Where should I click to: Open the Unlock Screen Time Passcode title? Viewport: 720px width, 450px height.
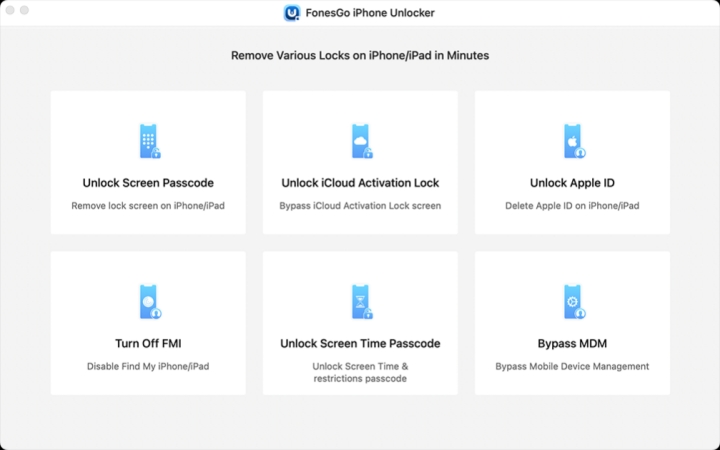(360, 343)
